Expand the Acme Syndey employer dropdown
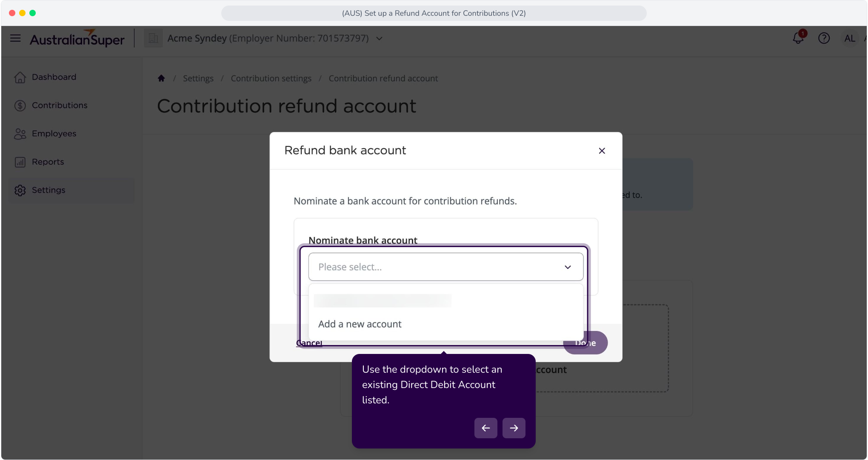Image resolution: width=868 pixels, height=460 pixels. click(379, 39)
